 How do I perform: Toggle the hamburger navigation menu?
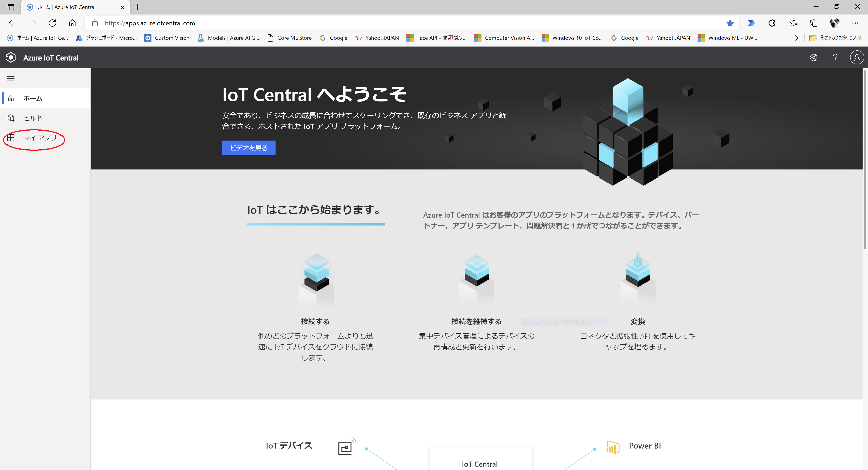[x=11, y=78]
